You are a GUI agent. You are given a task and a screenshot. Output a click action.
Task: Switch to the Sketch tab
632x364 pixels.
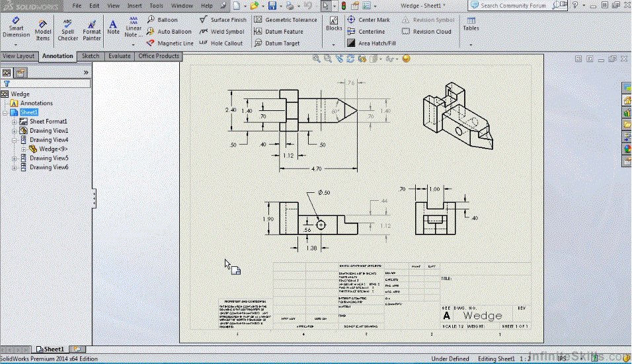tap(91, 56)
